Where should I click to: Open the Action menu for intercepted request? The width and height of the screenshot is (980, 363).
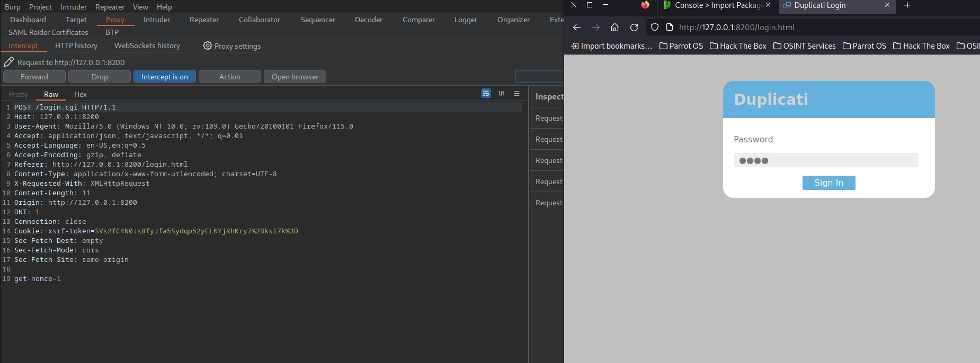229,77
